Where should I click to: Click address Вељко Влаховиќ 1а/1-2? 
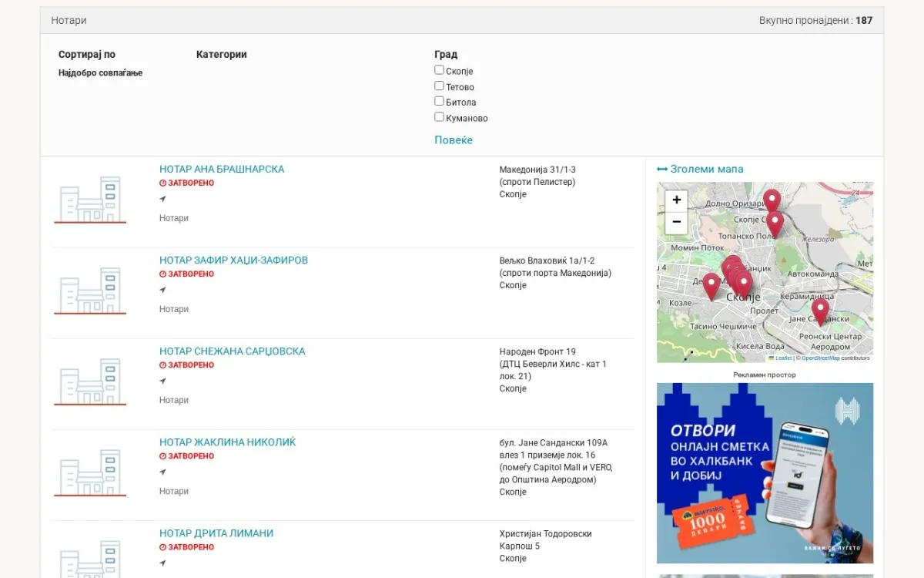pos(547,260)
